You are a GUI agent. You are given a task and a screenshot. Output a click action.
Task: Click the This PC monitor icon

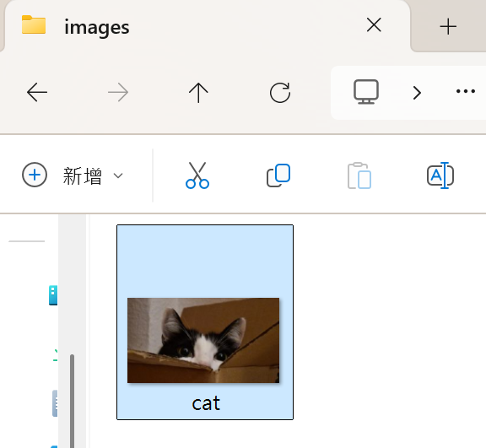pos(366,92)
